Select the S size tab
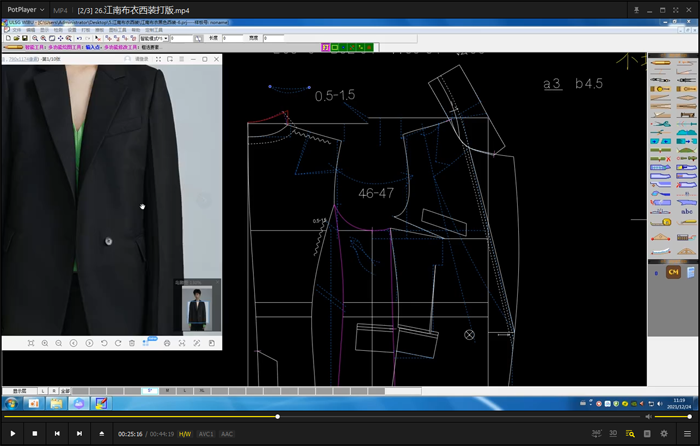700x446 pixels. coord(150,391)
